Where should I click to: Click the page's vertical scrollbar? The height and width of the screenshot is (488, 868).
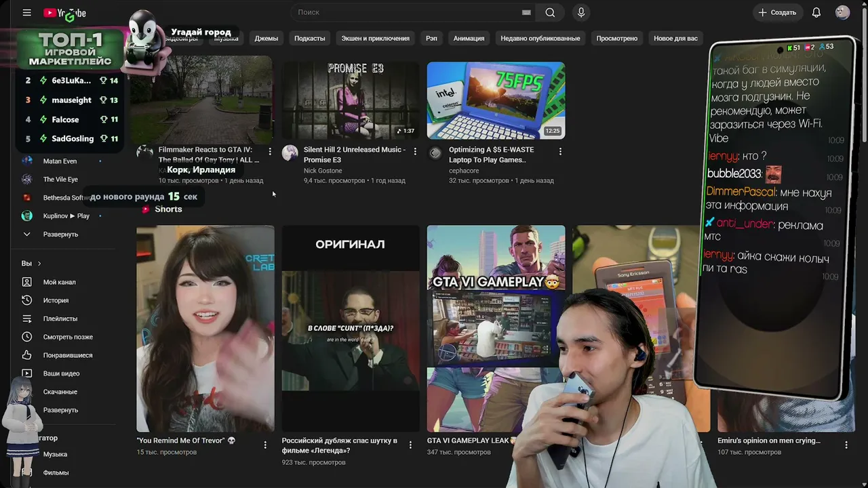coord(864,75)
